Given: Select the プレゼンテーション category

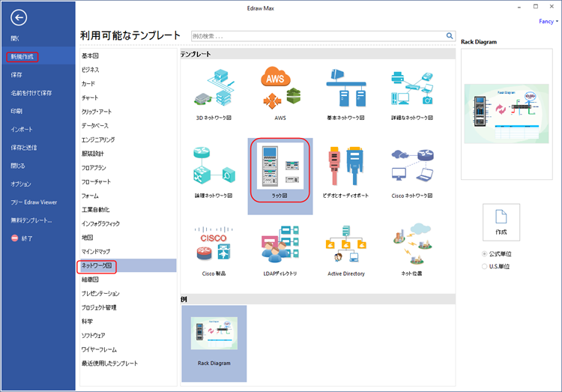Looking at the screenshot, I should click(100, 294).
